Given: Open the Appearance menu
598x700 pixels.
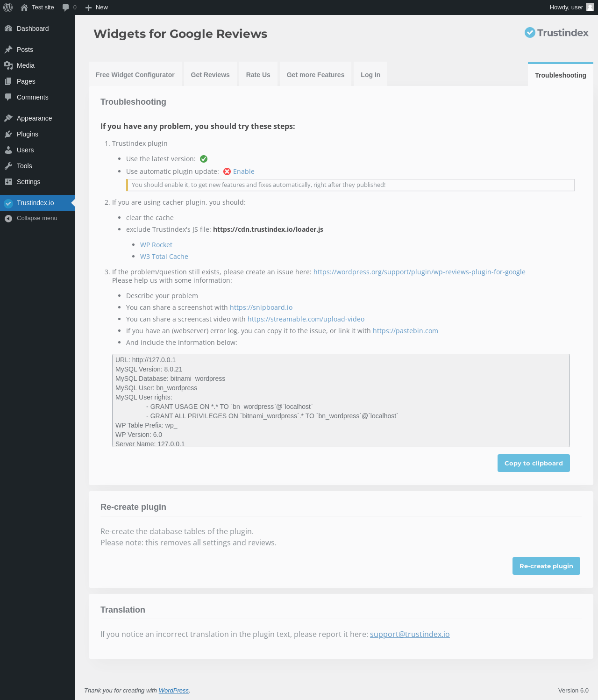Looking at the screenshot, I should click(x=37, y=118).
